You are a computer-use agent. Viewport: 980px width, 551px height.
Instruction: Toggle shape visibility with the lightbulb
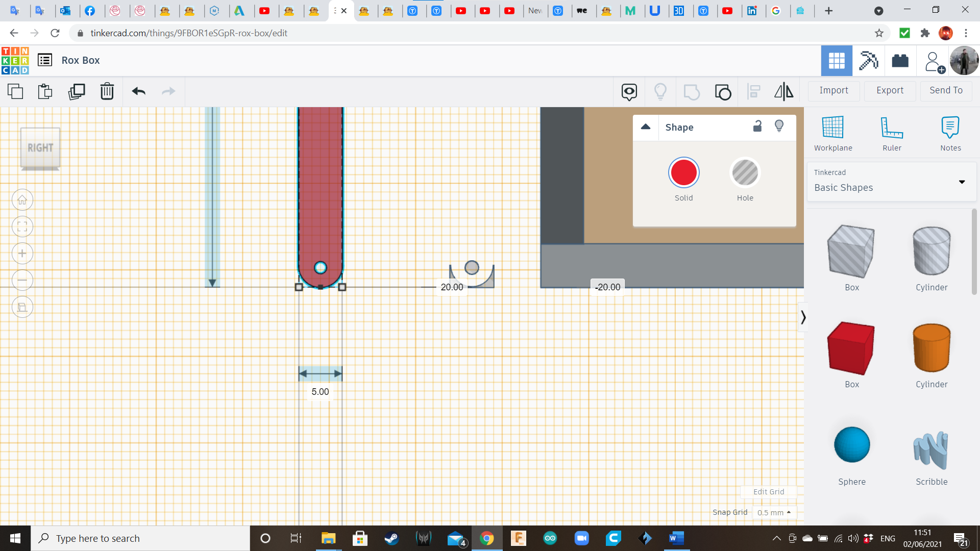click(x=779, y=126)
